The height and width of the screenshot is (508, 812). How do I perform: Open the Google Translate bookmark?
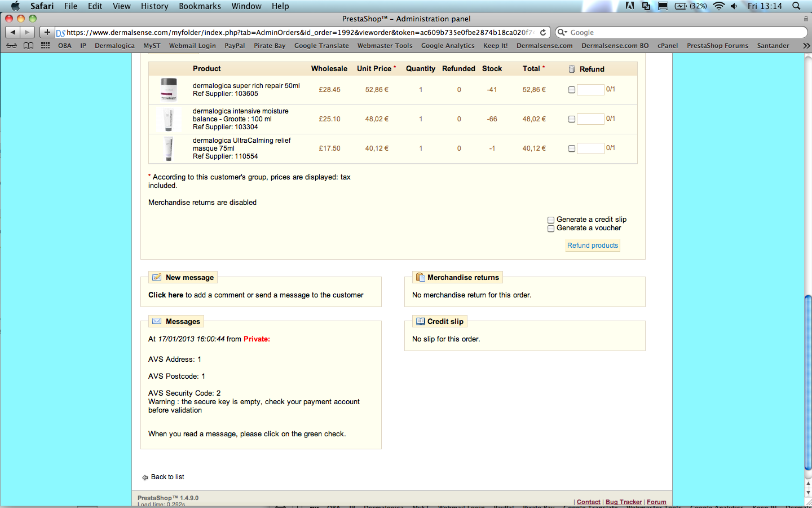321,46
